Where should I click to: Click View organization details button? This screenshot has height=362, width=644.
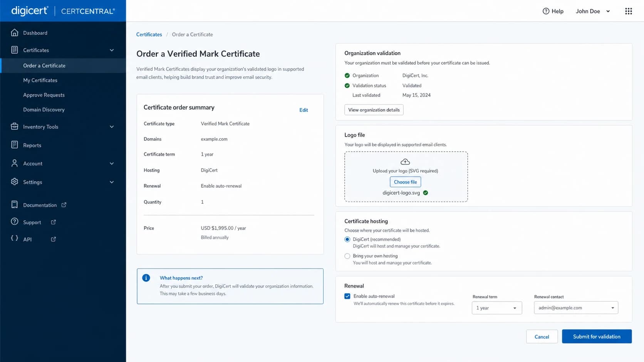374,110
